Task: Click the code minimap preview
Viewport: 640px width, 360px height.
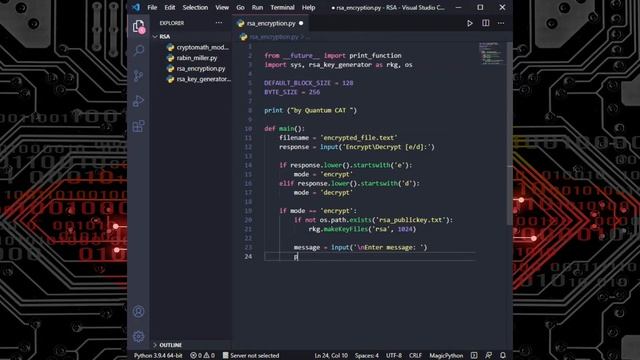Action: tap(491, 53)
